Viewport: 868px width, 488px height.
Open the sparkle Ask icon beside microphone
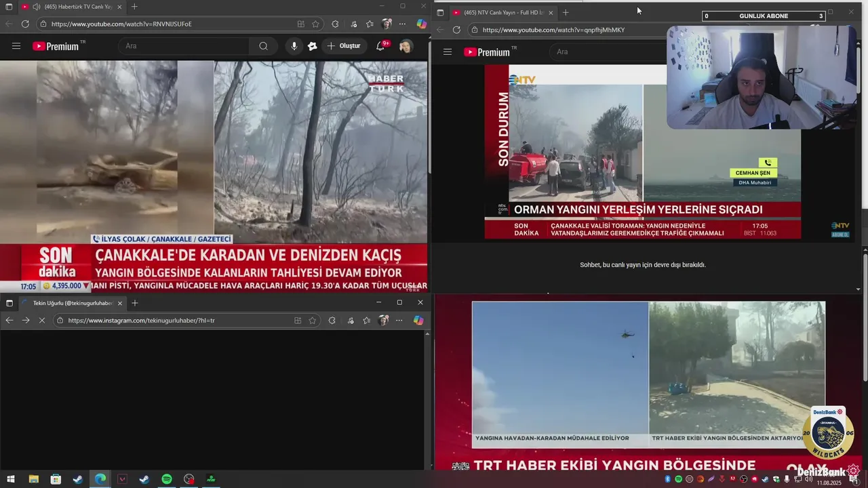[x=312, y=46]
